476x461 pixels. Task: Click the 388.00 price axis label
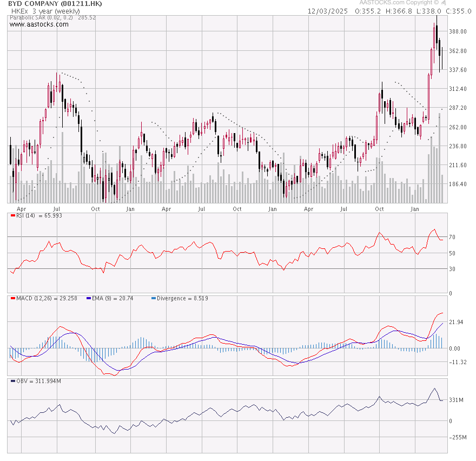458,32
